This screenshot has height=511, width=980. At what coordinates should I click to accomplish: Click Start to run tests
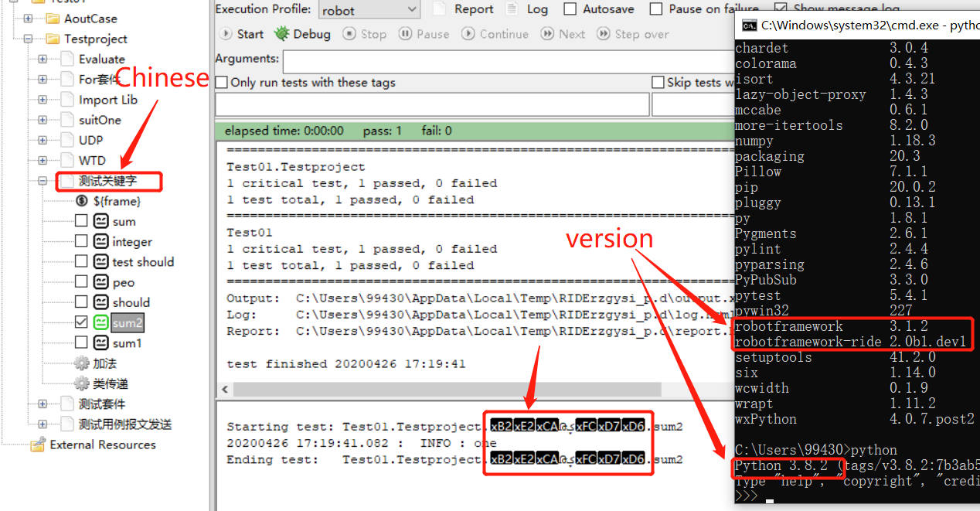(242, 33)
